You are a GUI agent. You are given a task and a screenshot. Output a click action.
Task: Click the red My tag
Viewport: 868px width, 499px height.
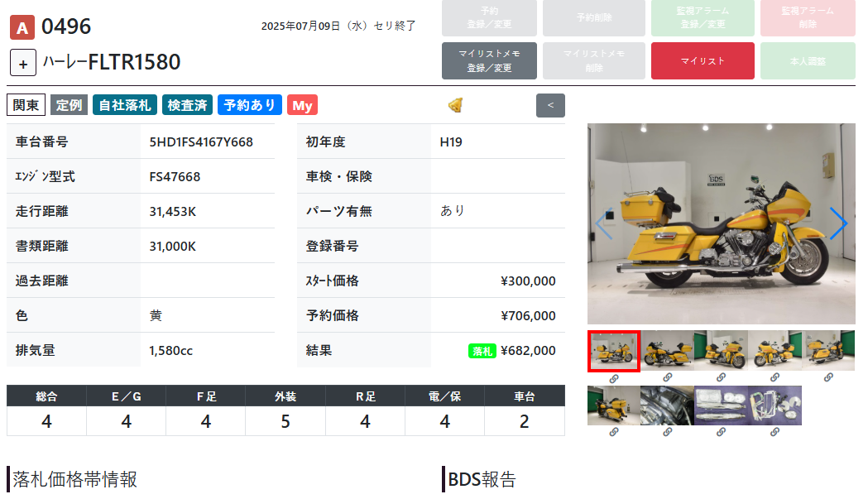(x=302, y=105)
